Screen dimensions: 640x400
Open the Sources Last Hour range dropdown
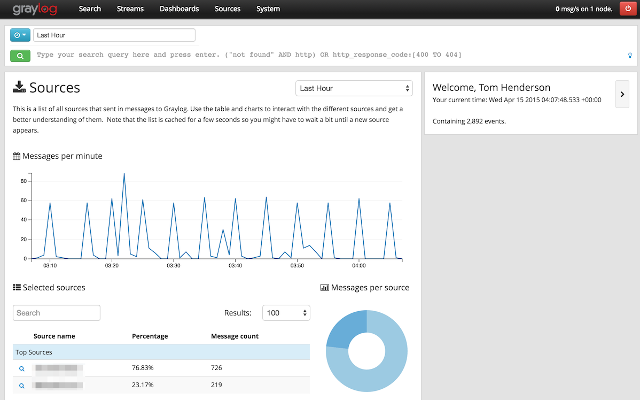353,88
